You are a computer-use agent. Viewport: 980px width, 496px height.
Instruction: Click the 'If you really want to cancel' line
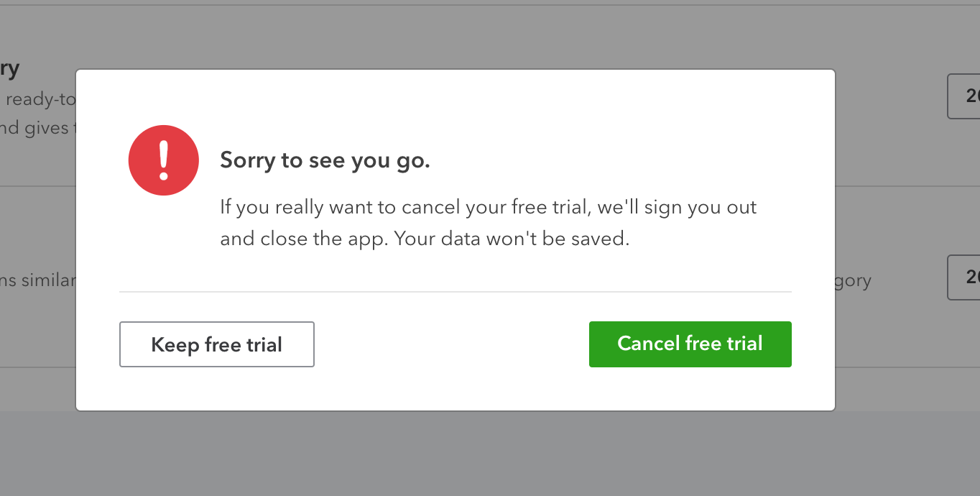(488, 208)
